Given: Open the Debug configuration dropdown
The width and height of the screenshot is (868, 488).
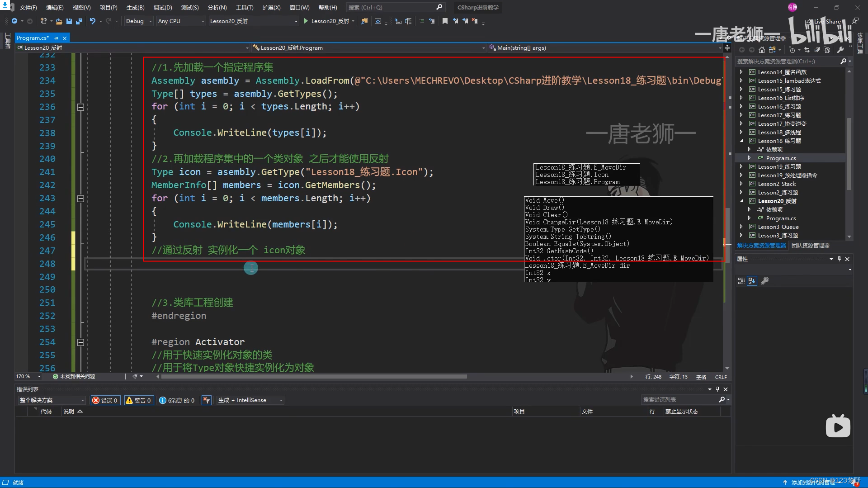Looking at the screenshot, I should click(139, 21).
